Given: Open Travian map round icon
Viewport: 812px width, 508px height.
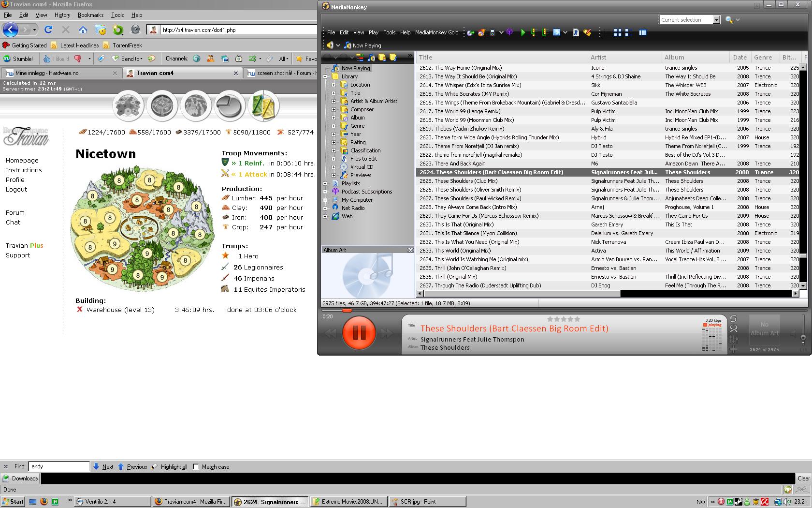Looking at the screenshot, I should pyautogui.click(x=196, y=105).
